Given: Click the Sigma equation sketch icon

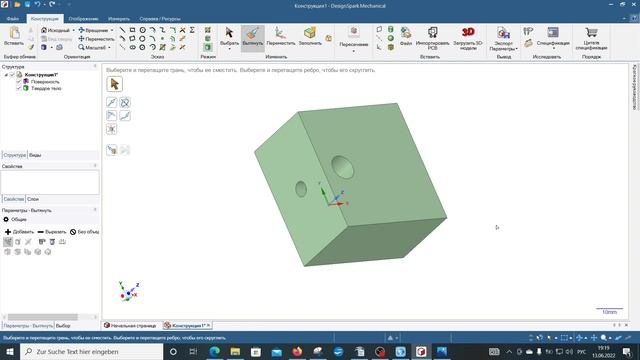Looking at the screenshot, I should point(192,30).
